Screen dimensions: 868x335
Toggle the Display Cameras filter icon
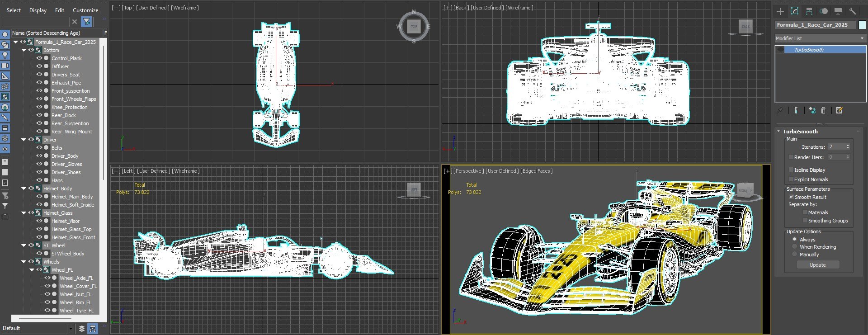point(5,66)
